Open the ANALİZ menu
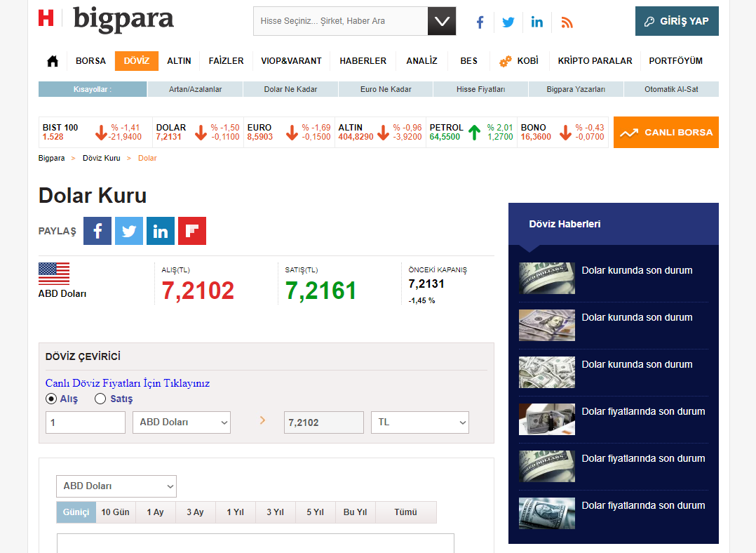 click(422, 61)
